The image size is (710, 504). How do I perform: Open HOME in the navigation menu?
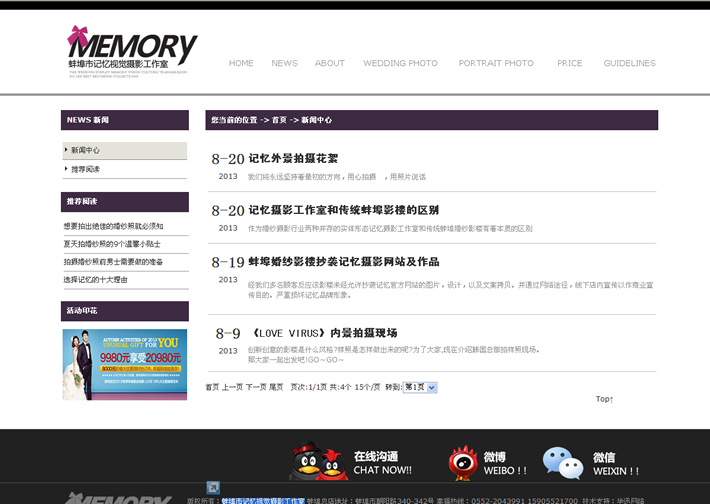[241, 63]
